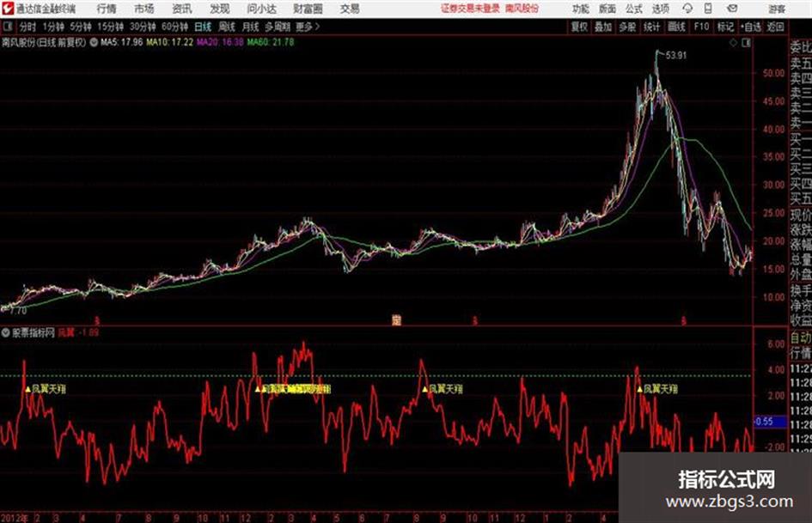812x523 pixels.
Task: Click the orange event marker on the chart bottom
Action: (x=396, y=320)
